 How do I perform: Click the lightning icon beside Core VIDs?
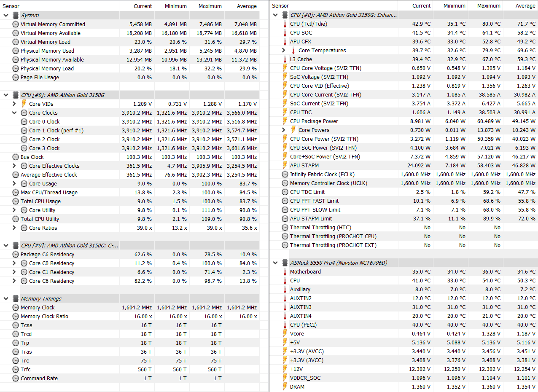point(24,104)
